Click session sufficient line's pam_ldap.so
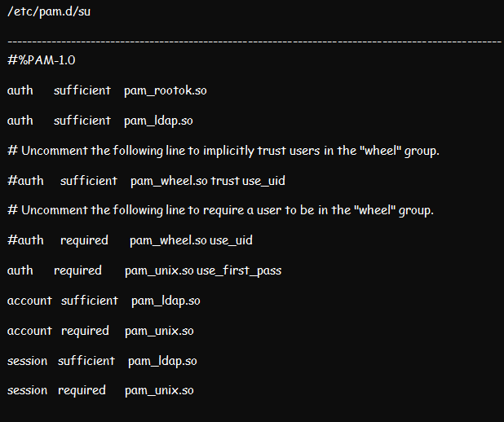Screen dimensions: 504x422 click(x=162, y=361)
